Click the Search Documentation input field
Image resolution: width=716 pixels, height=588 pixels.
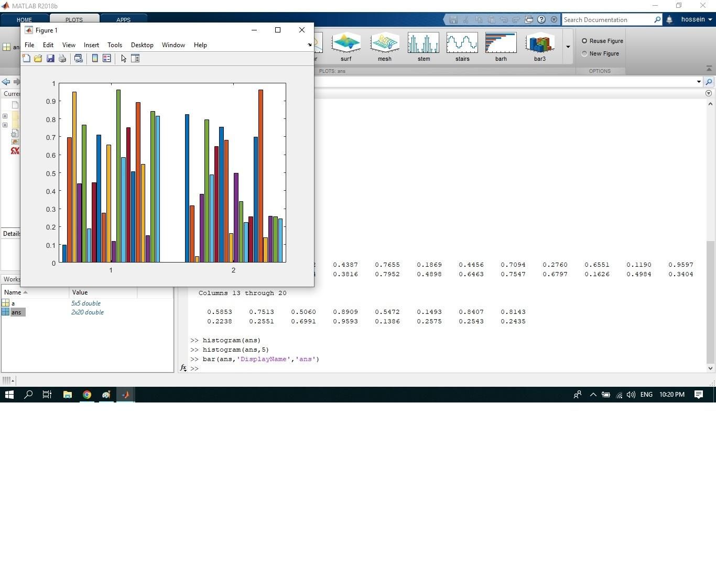[x=607, y=19]
